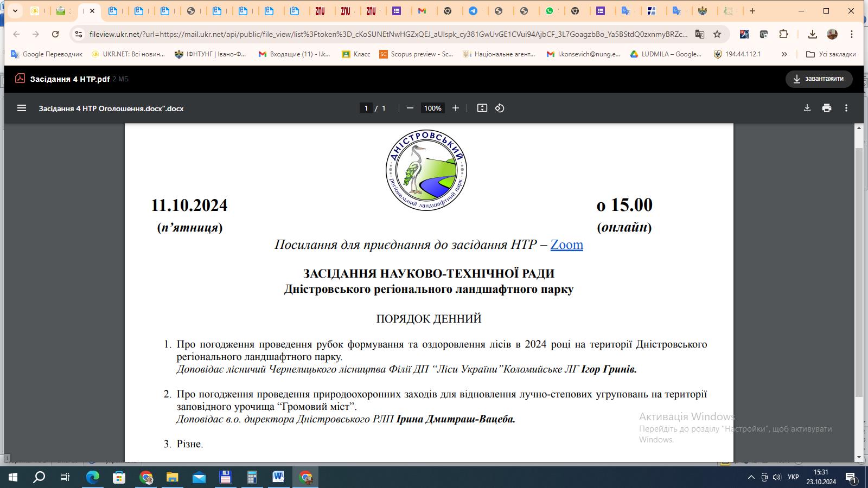
Task: Open the browser Extensions puzzle icon
Action: [783, 34]
